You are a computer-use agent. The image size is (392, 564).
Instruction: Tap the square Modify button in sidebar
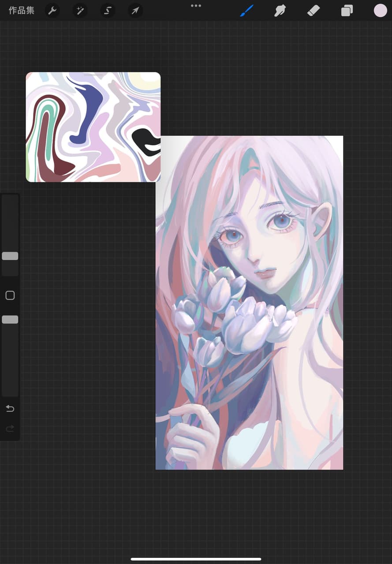pos(10,295)
